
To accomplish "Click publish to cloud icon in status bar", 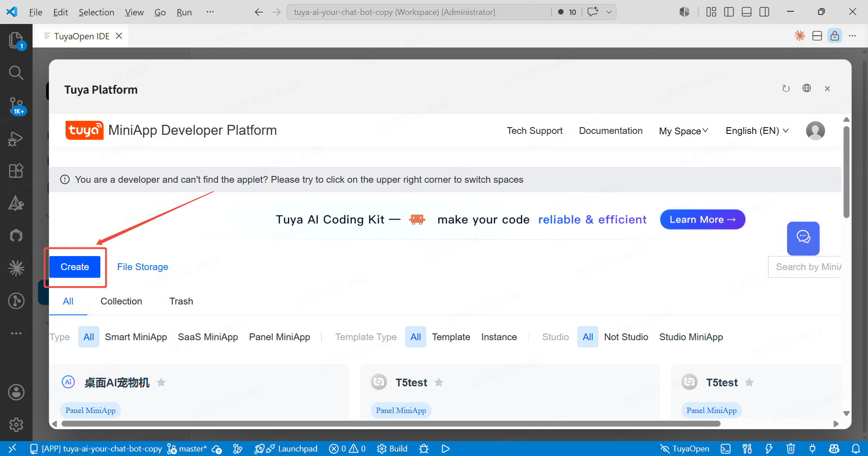I will point(217,449).
